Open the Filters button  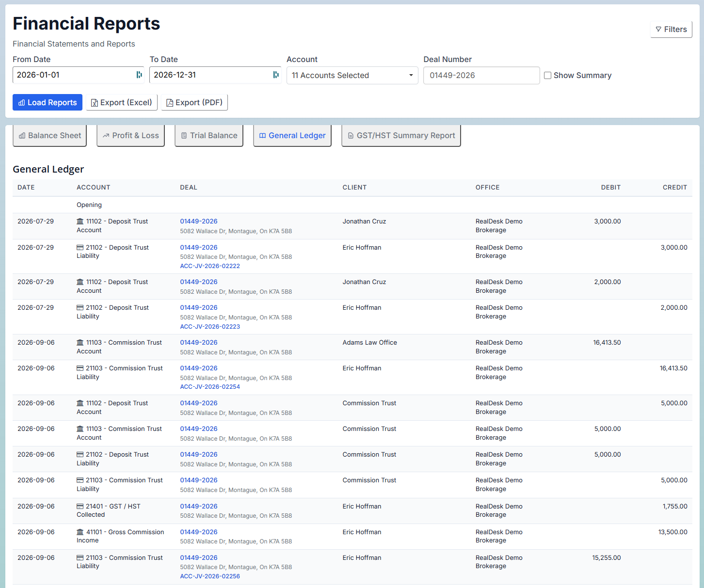click(671, 29)
